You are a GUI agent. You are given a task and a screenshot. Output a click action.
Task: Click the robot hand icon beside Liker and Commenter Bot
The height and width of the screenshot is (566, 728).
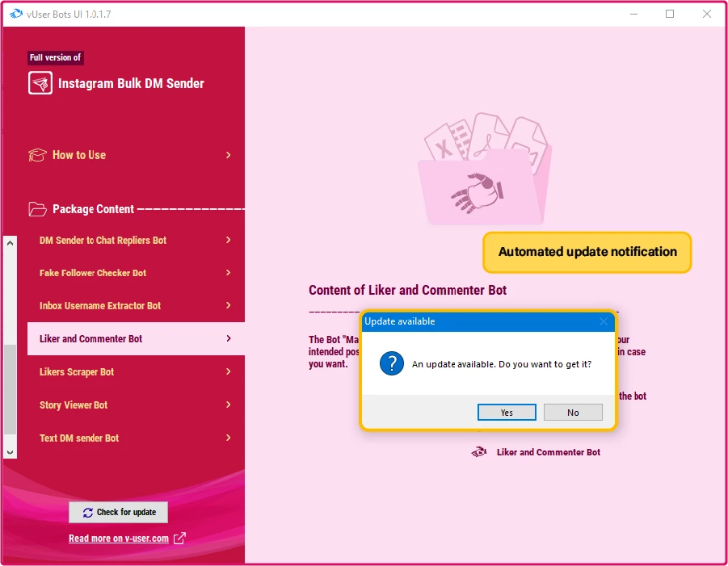pyautogui.click(x=479, y=452)
